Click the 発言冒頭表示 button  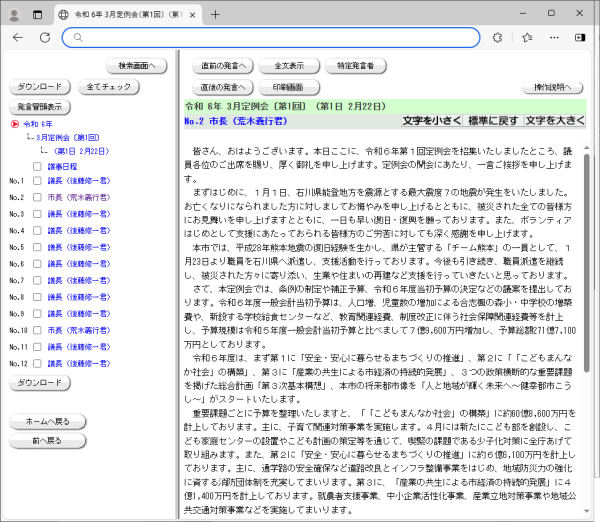coord(40,107)
